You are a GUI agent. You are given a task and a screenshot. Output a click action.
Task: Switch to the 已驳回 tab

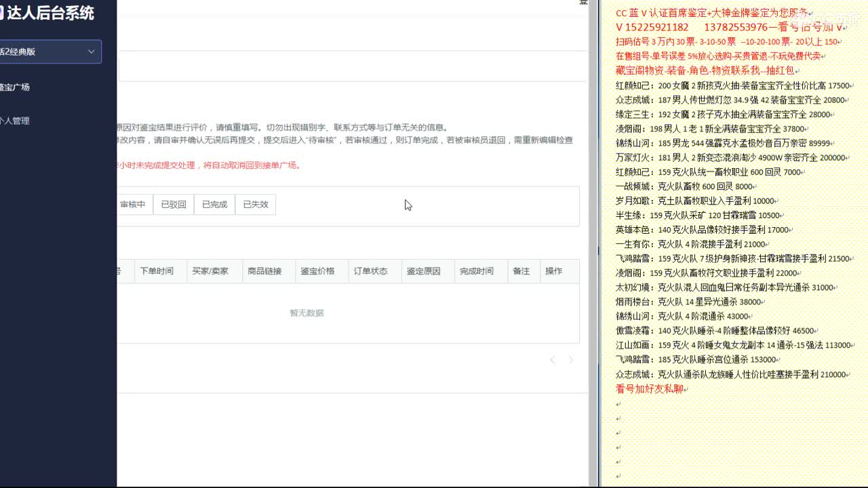[174, 205]
